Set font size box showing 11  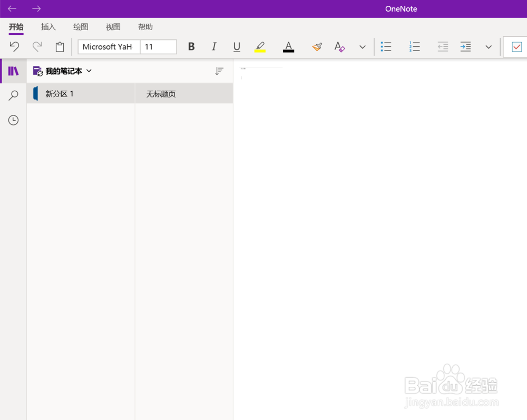tap(158, 47)
